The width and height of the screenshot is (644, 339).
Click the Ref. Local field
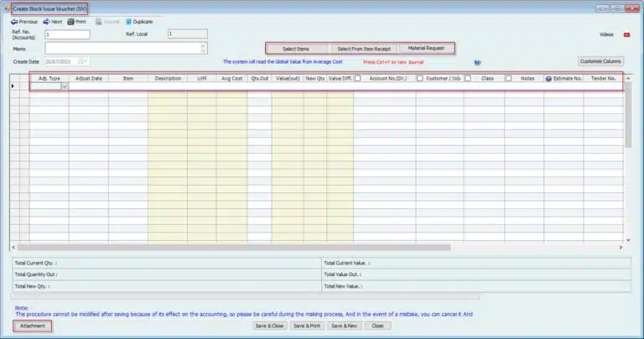[x=187, y=34]
